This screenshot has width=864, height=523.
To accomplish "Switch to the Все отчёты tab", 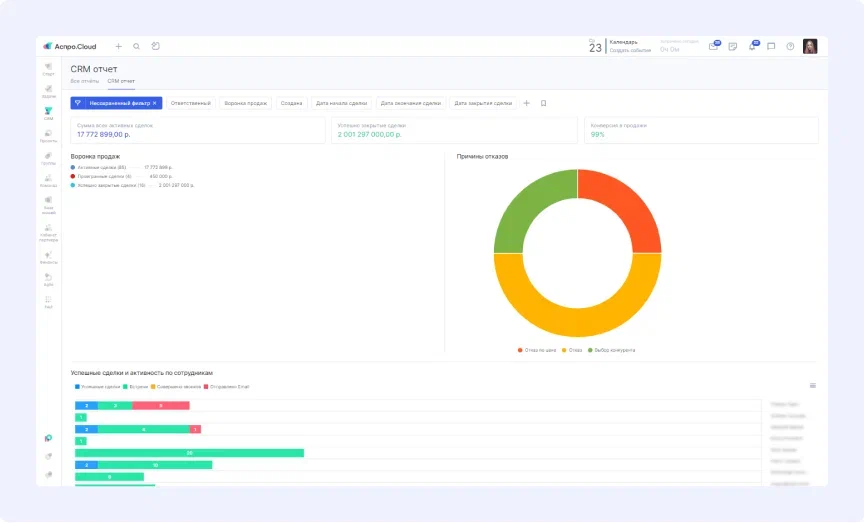I will coord(84,80).
